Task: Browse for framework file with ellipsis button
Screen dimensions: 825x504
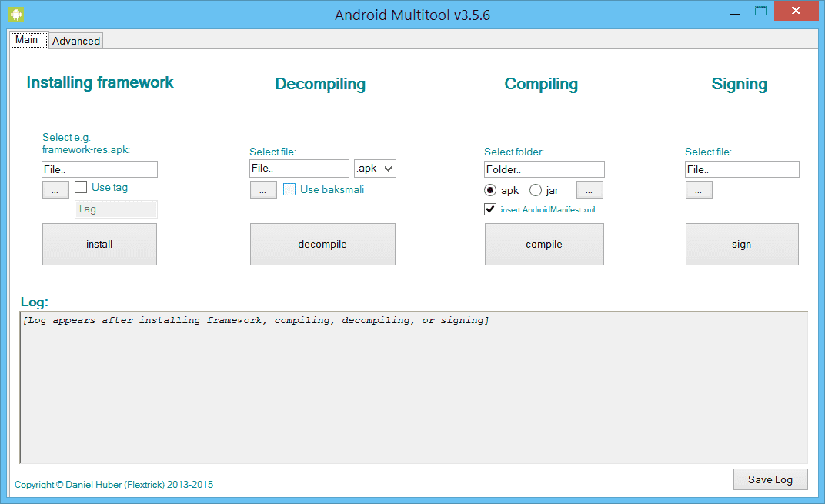Action: (55, 189)
